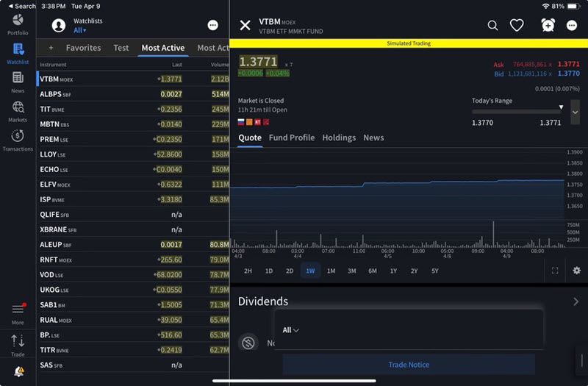Open the Watchlist sidebar icon

pyautogui.click(x=18, y=54)
